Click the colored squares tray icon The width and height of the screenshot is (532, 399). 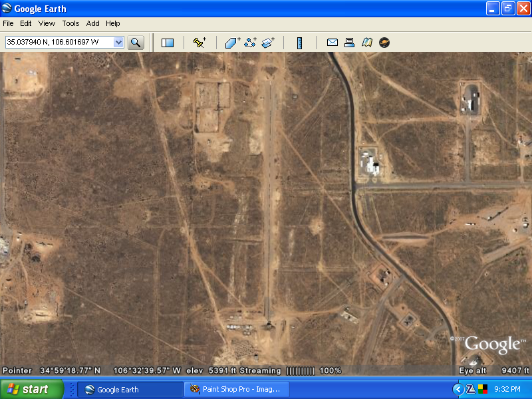(483, 389)
